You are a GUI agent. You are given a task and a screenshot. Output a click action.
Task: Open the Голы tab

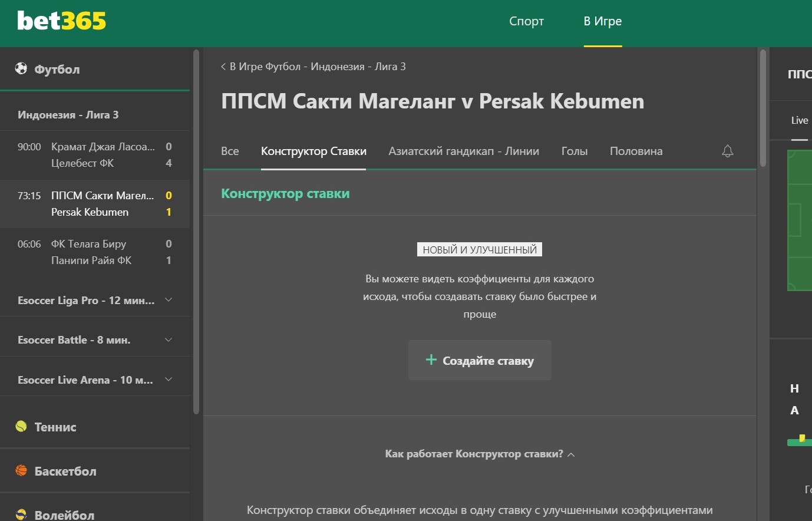(x=575, y=151)
